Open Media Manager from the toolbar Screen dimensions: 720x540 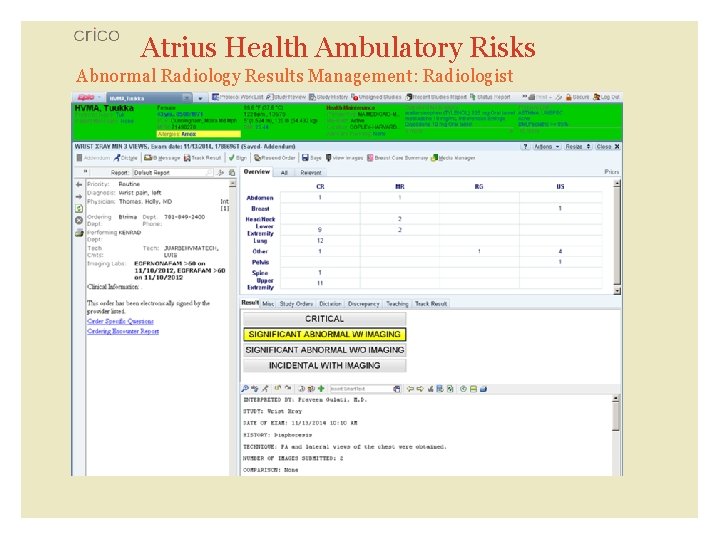pos(453,158)
